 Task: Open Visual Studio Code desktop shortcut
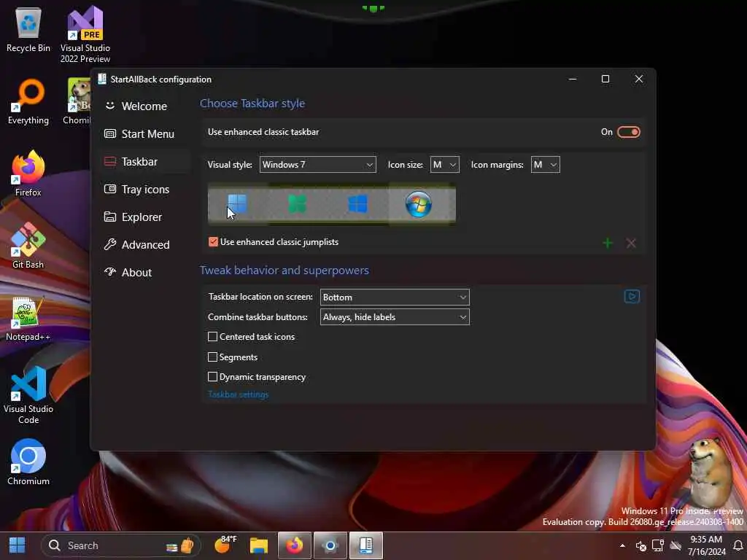tap(28, 395)
